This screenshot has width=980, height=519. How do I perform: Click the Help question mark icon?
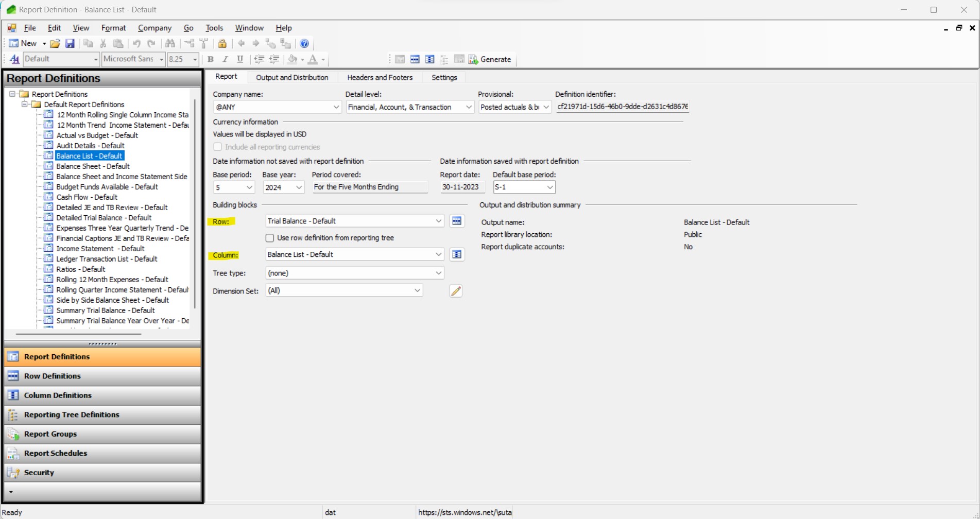[304, 44]
